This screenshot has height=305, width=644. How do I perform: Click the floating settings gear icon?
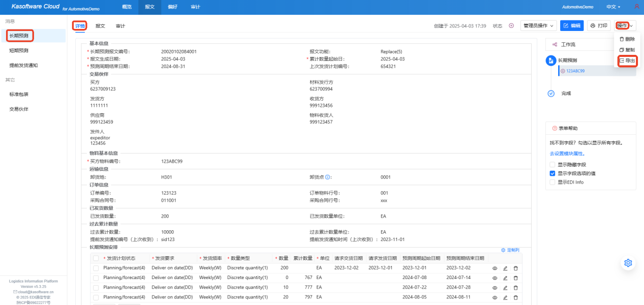click(628, 263)
